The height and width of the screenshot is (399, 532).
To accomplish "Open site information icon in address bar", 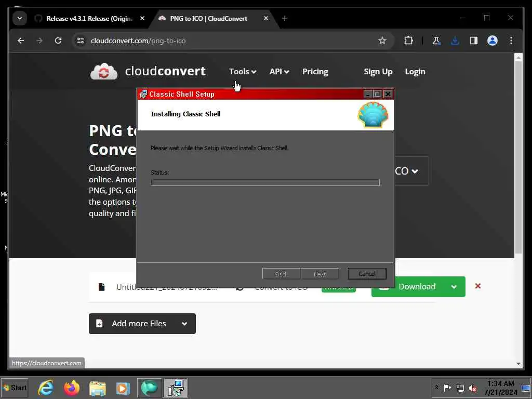I will click(81, 41).
